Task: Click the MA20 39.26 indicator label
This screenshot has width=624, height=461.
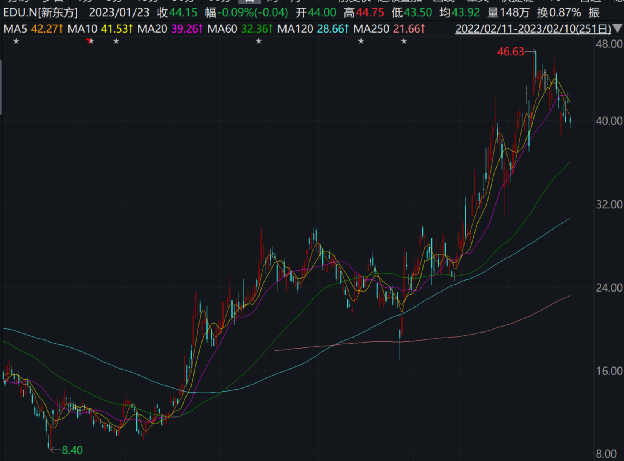Action: [x=170, y=29]
